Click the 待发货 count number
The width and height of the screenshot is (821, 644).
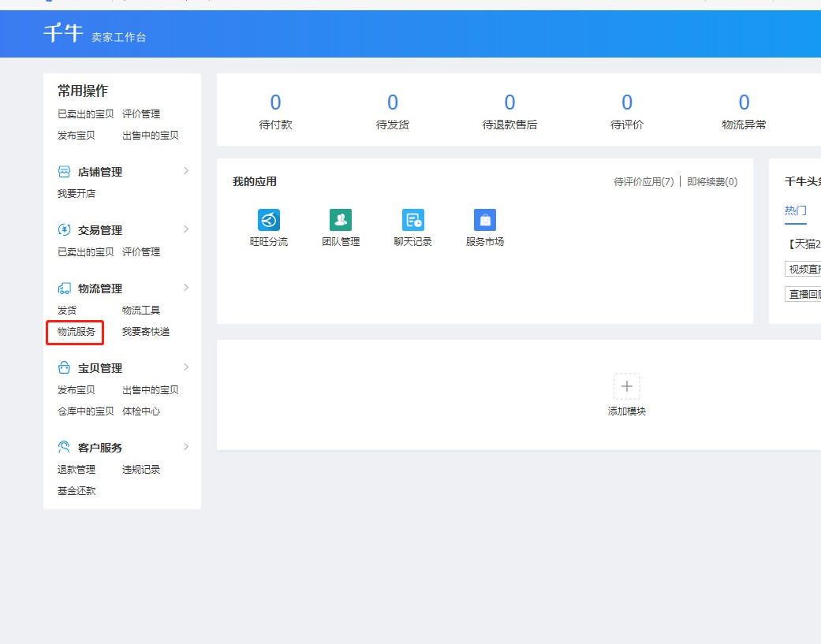[392, 102]
